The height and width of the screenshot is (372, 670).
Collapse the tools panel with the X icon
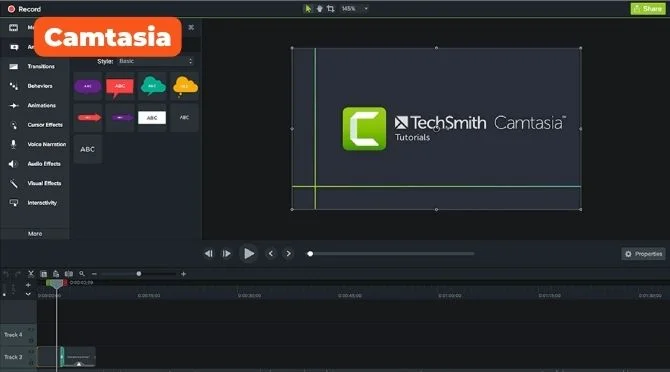click(191, 27)
